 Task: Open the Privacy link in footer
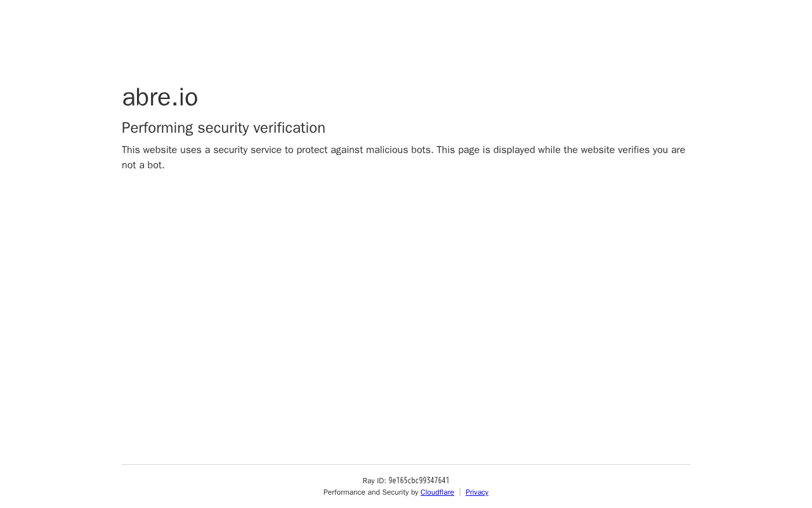(x=477, y=492)
